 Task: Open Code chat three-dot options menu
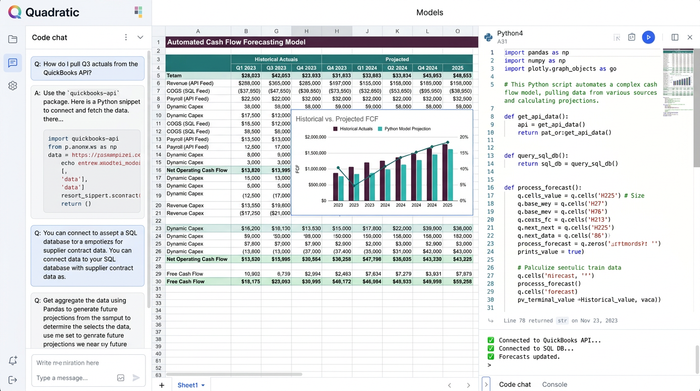pos(126,37)
